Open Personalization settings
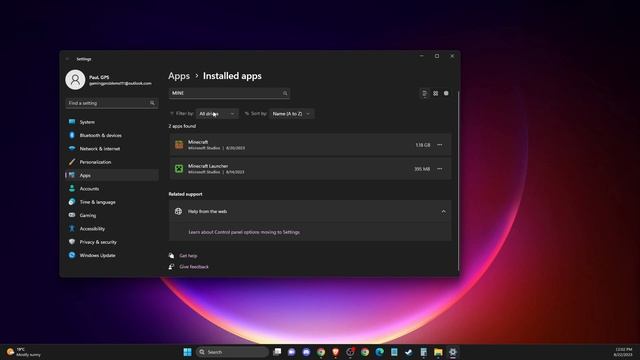This screenshot has height=360, width=640. pyautogui.click(x=111, y=162)
